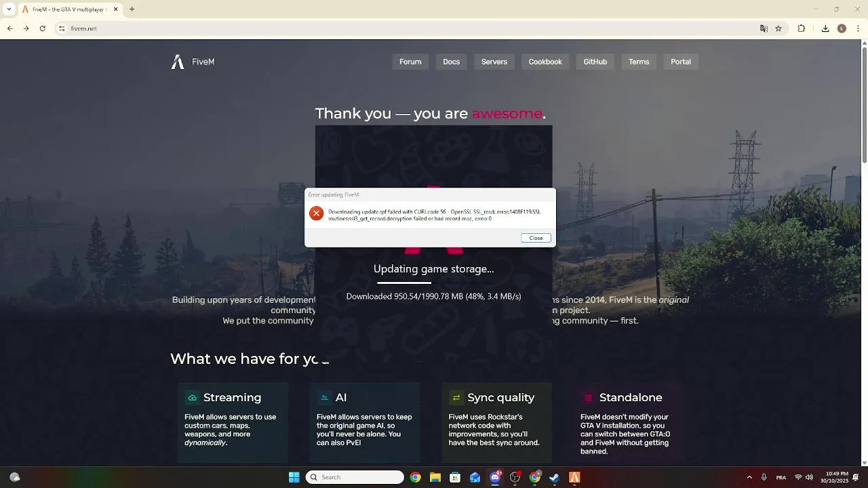Viewport: 868px width, 488px height.
Task: Click the Sync quality arrows icon
Action: tap(456, 398)
